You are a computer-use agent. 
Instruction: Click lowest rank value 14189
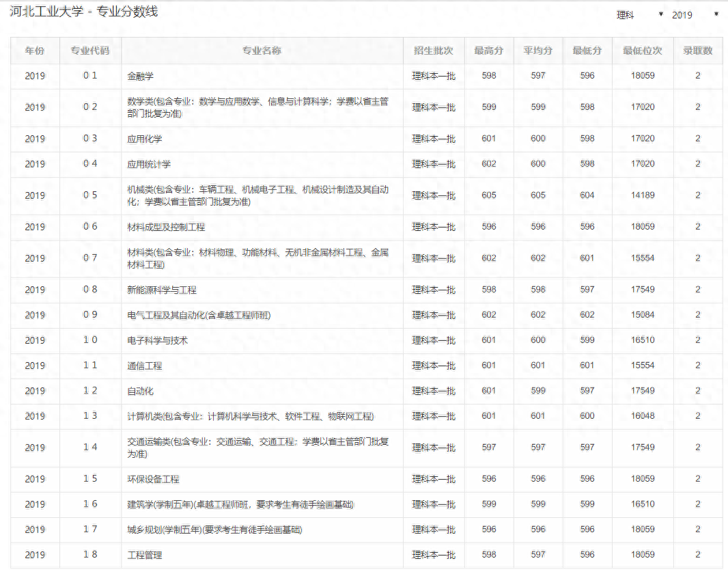643,195
